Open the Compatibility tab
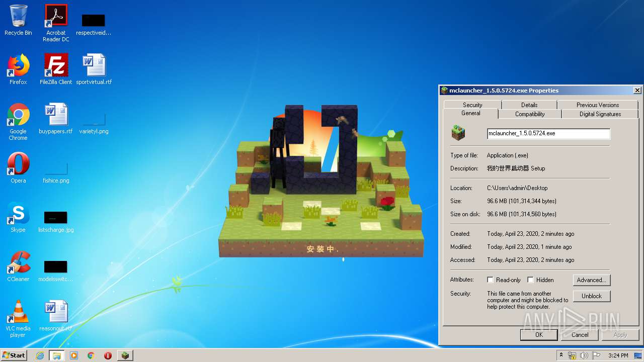Screen dimensions: 644x362 pyautogui.click(x=530, y=114)
